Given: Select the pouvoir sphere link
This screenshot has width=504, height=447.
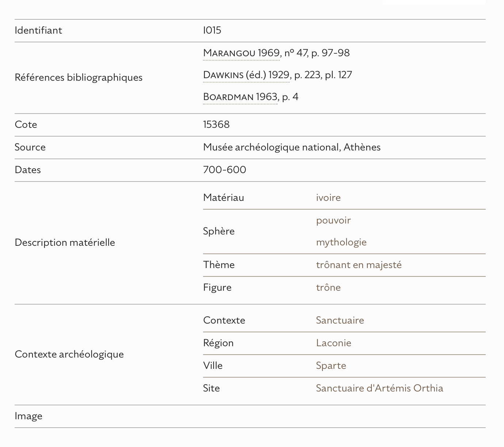Looking at the screenshot, I should click(333, 220).
